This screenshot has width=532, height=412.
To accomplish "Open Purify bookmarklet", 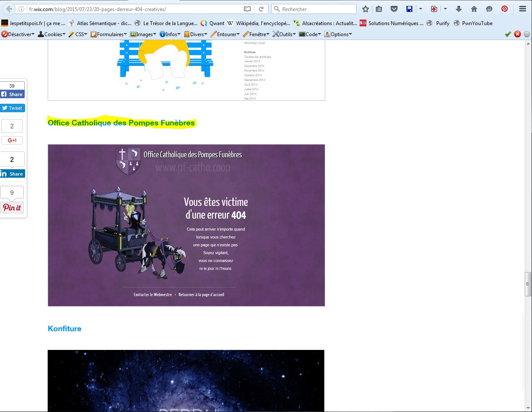I will pyautogui.click(x=438, y=23).
